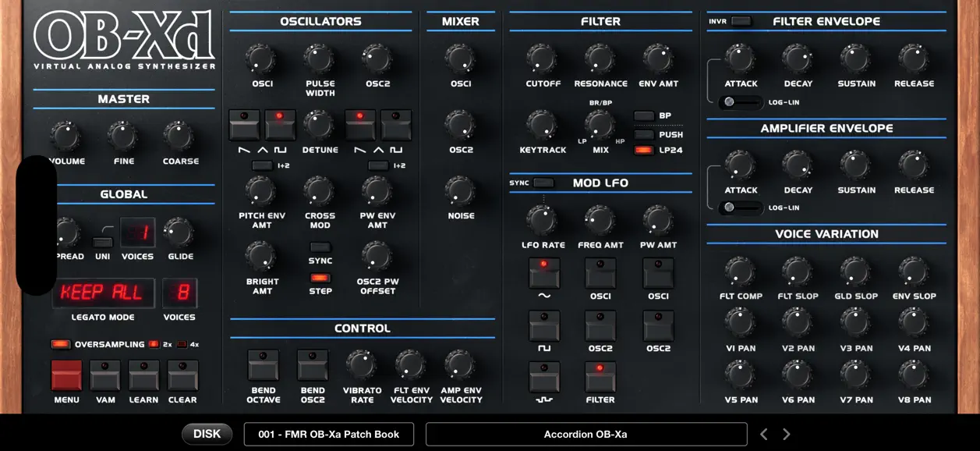Enable LFO modulation of the FILTER

(x=600, y=378)
